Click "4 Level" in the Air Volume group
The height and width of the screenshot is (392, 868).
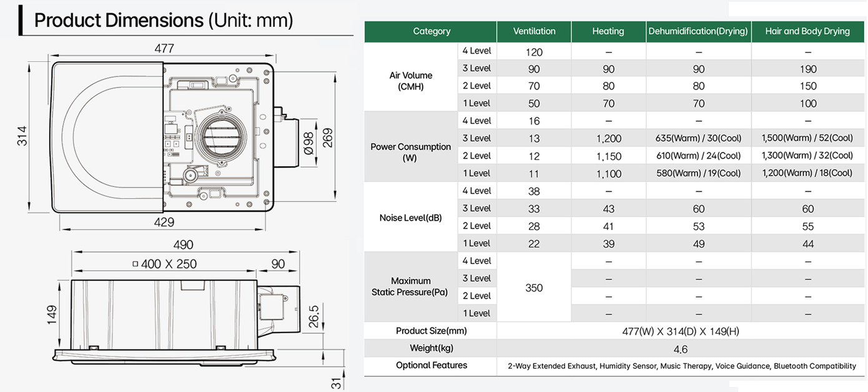click(476, 51)
